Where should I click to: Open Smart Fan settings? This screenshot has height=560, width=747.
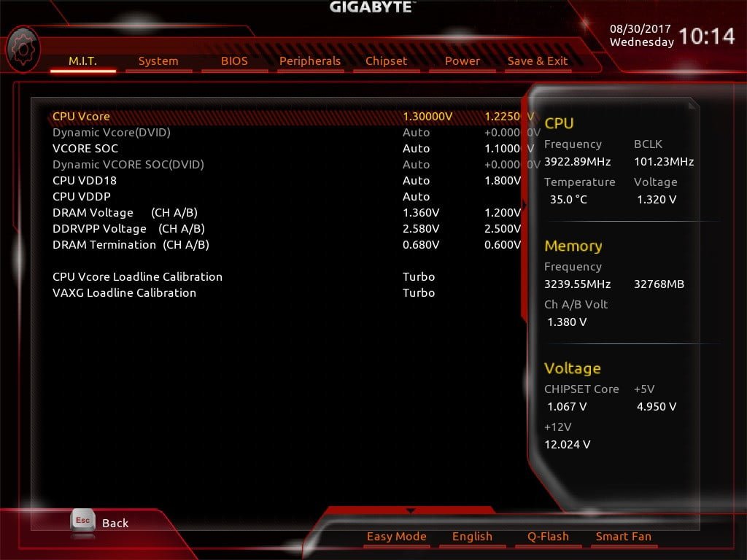point(623,537)
